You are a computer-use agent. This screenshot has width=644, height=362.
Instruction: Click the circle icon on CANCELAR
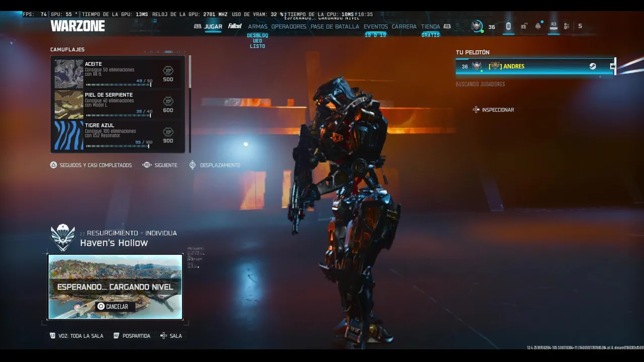point(101,306)
